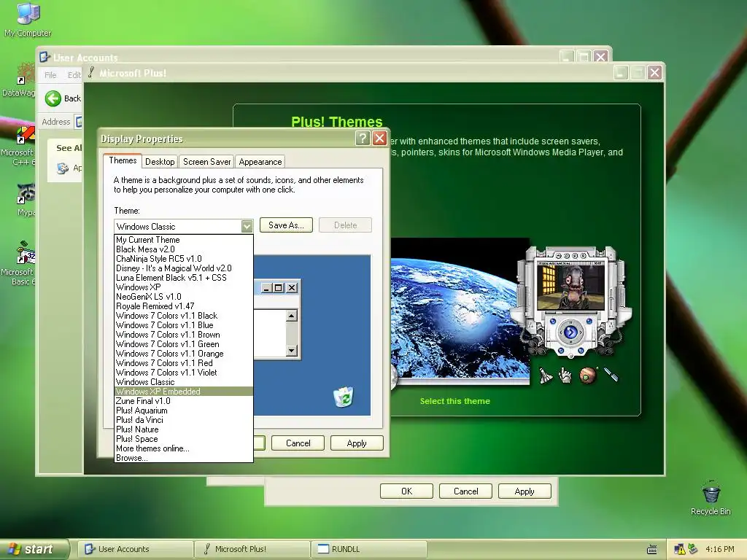
Task: Choose Browse... at list bottom
Action: coord(184,458)
